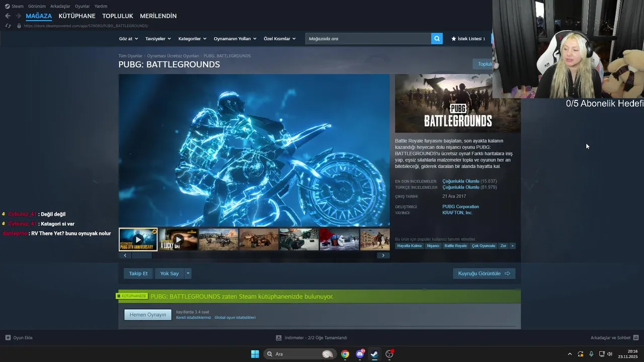Click the Yok Say button
Viewport: 644px width, 362px height.
point(170,274)
